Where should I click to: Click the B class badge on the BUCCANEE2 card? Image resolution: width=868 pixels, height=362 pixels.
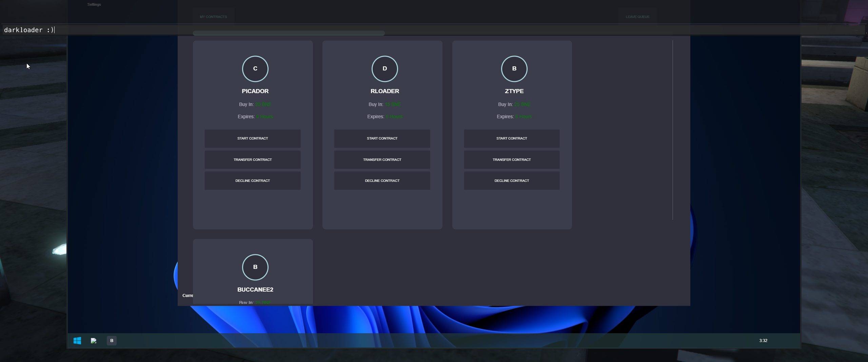pyautogui.click(x=255, y=267)
